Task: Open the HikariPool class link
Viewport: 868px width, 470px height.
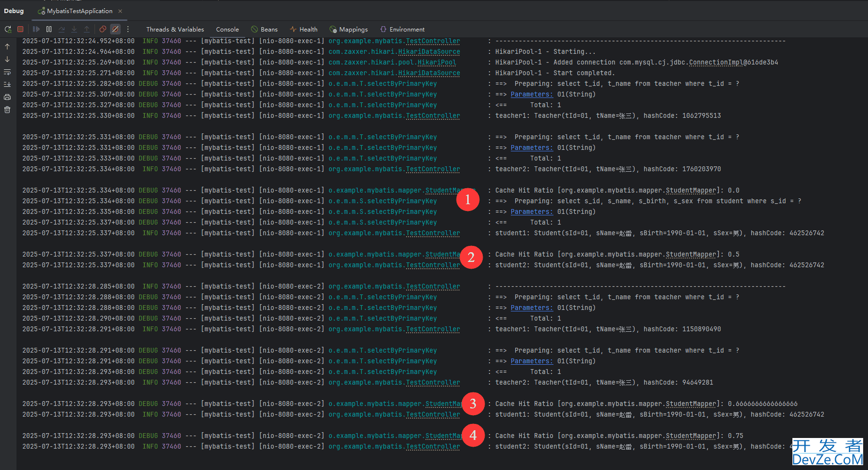Action: 437,63
